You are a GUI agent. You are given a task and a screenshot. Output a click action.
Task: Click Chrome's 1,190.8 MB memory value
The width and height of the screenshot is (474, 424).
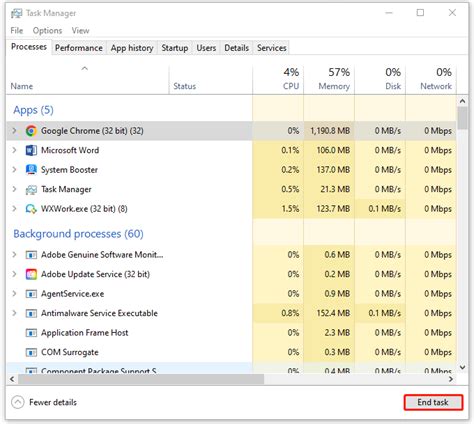click(330, 131)
